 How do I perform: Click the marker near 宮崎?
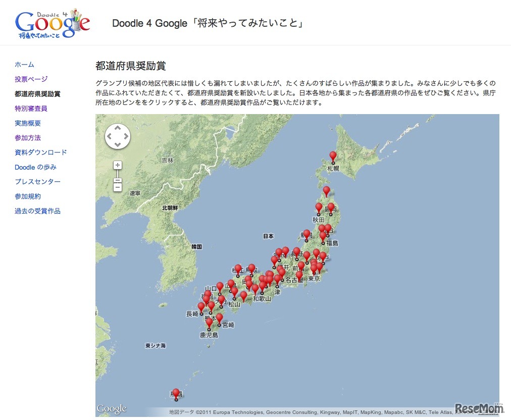point(219,318)
